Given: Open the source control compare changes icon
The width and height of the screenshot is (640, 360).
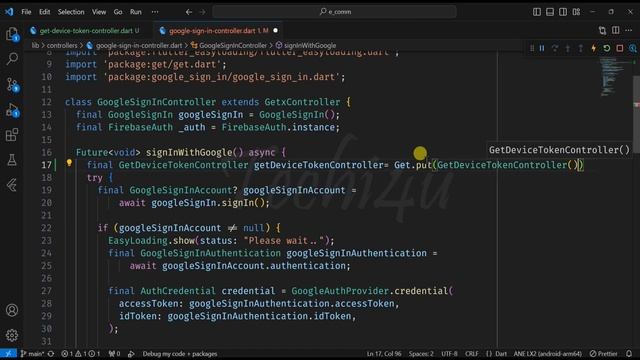Looking at the screenshot, I should tap(602, 31).
